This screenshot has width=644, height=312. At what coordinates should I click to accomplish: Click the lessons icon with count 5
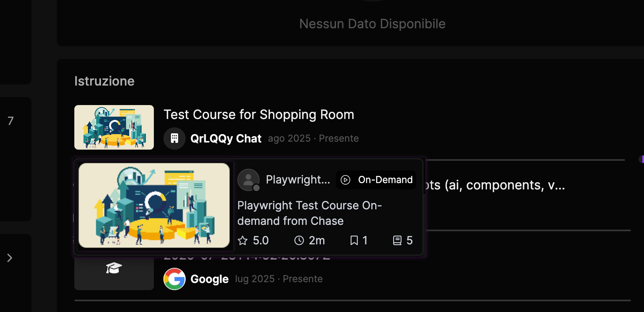click(x=397, y=240)
